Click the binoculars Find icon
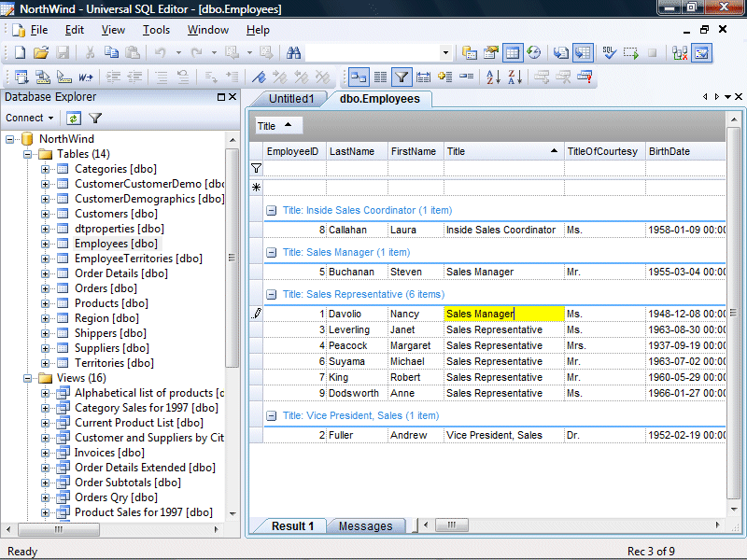Screen dimensions: 747x560 coord(293,53)
